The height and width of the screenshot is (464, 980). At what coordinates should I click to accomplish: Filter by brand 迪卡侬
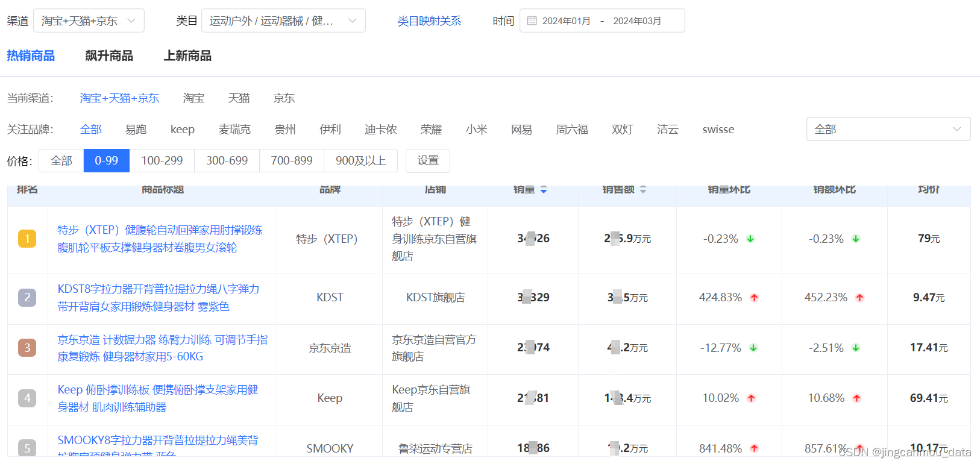pyautogui.click(x=381, y=130)
